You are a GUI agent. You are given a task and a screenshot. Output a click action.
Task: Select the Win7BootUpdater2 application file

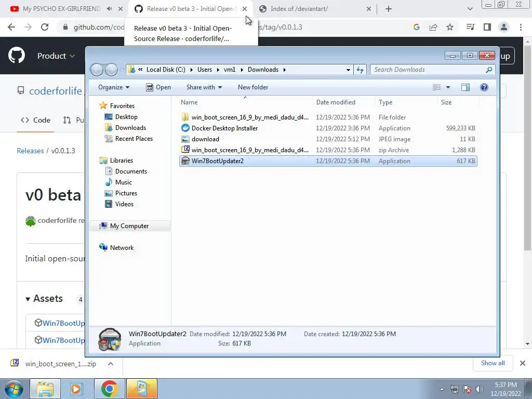[328, 161]
